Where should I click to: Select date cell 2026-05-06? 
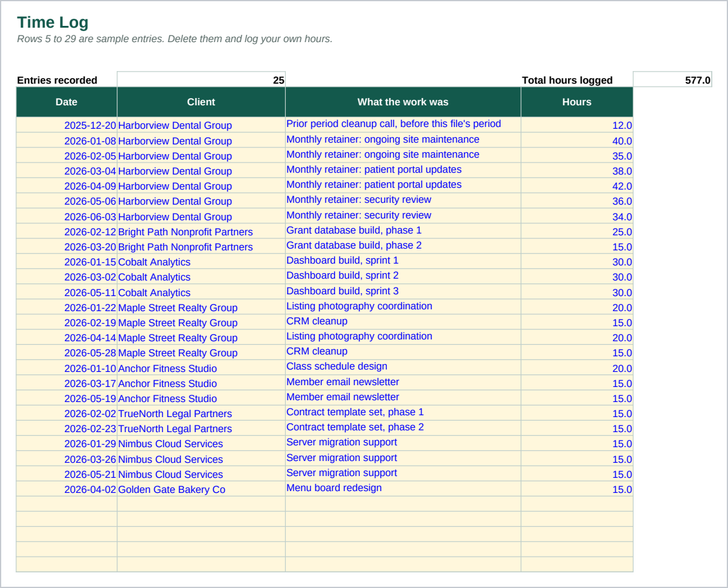pyautogui.click(x=67, y=201)
